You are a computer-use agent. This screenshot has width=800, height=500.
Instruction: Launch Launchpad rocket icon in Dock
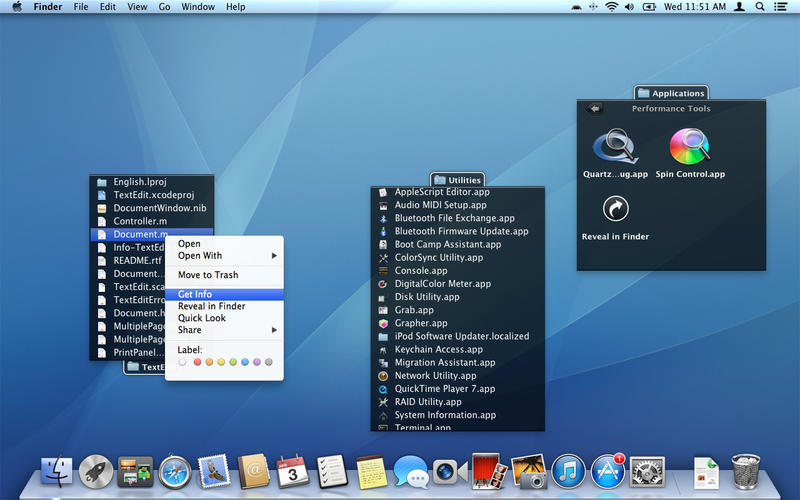pyautogui.click(x=95, y=471)
